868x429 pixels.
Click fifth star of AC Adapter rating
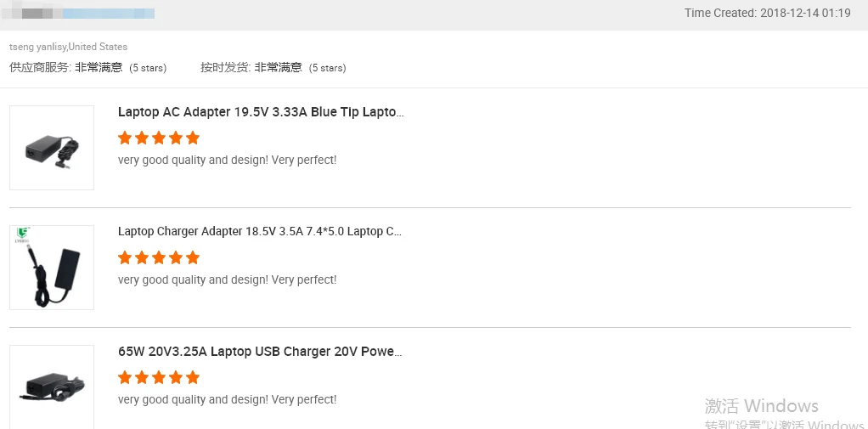point(193,138)
